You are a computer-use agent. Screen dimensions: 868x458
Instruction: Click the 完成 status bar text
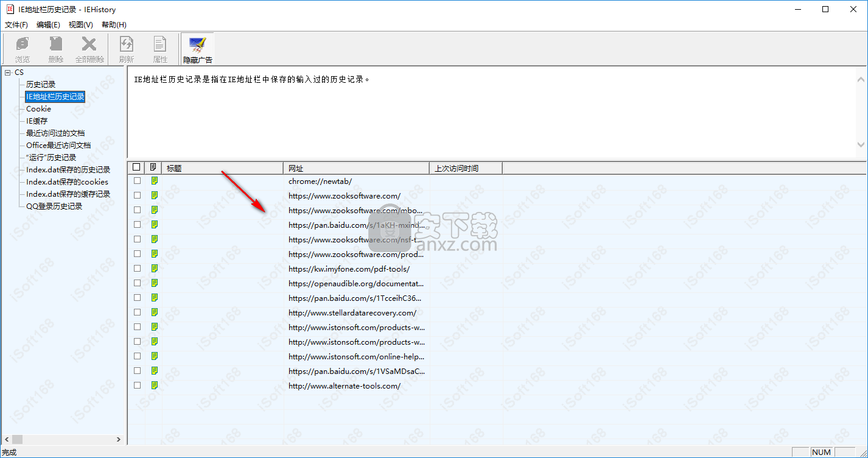[10, 453]
